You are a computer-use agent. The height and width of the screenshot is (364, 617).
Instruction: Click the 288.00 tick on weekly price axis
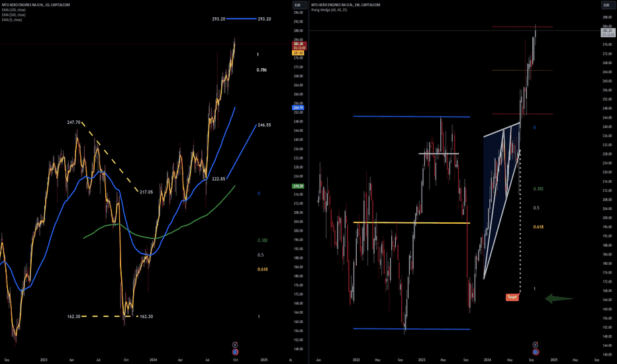click(607, 17)
